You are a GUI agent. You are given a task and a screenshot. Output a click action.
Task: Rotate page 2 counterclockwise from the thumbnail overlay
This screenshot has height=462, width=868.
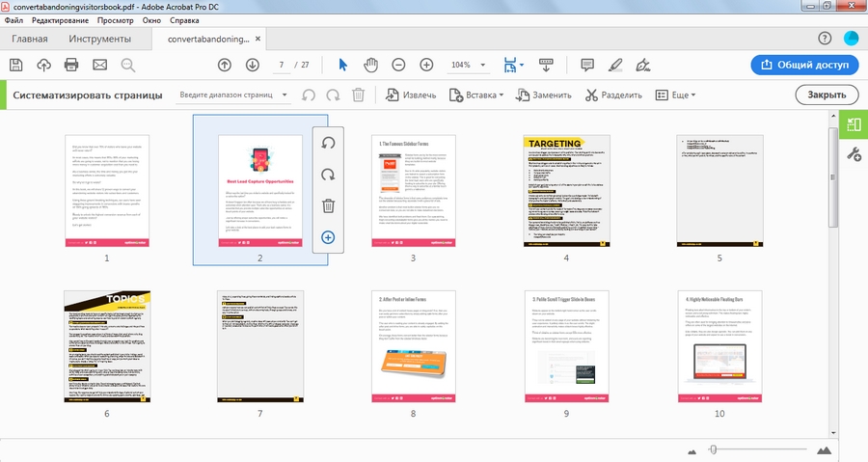coord(328,143)
